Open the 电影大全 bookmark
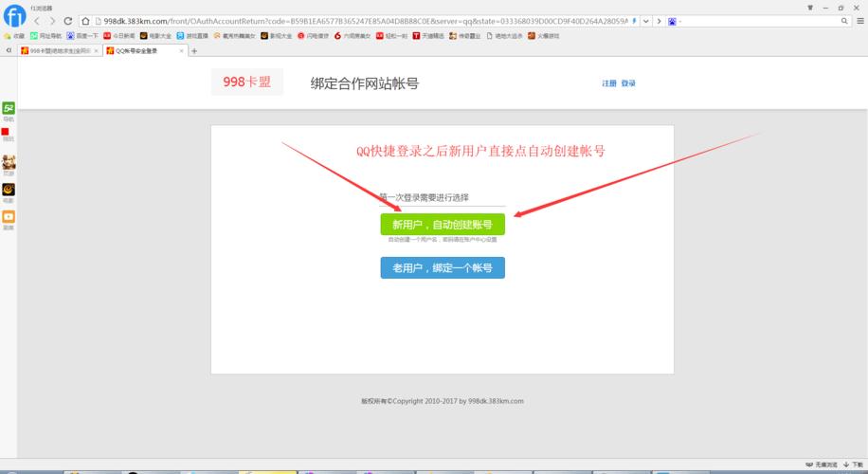Viewport: 868px width, 474px height. click(155, 35)
